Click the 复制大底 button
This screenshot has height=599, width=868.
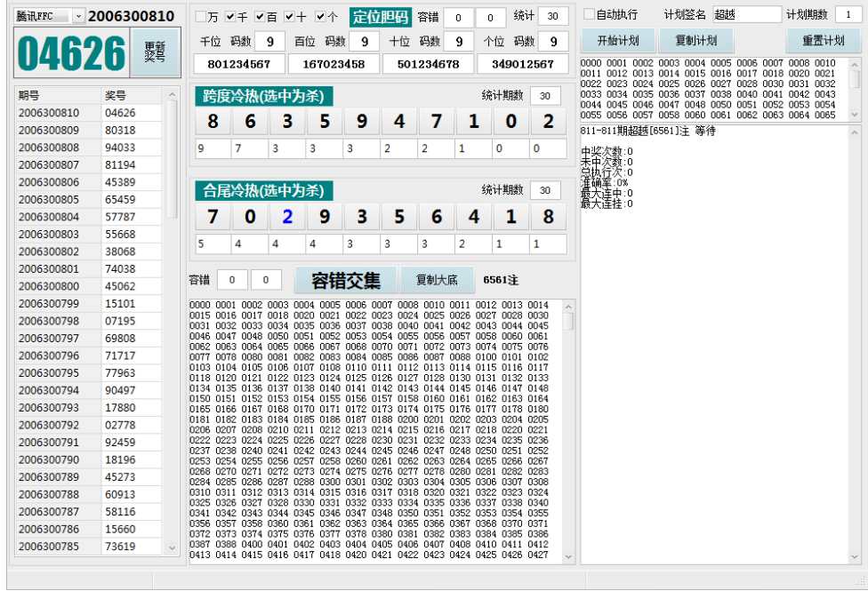tap(437, 280)
